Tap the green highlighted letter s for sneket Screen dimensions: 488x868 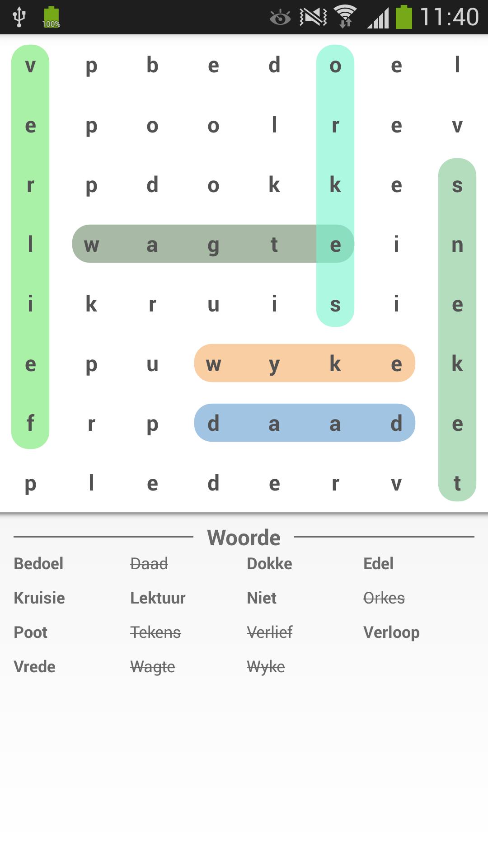pyautogui.click(x=457, y=185)
